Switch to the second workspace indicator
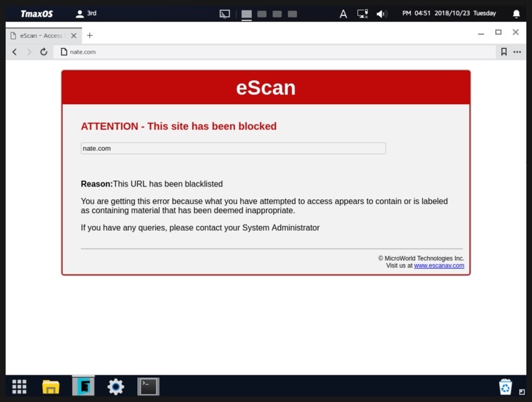The image size is (532, 402). coord(262,14)
